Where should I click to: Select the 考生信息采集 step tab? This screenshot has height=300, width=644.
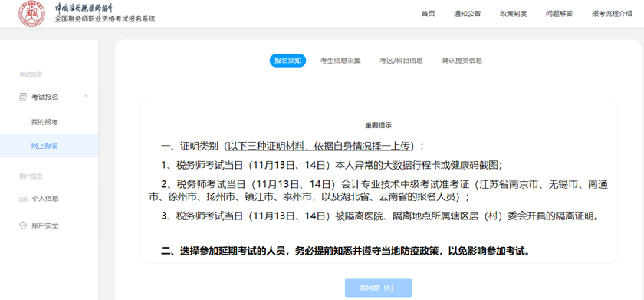click(x=340, y=61)
